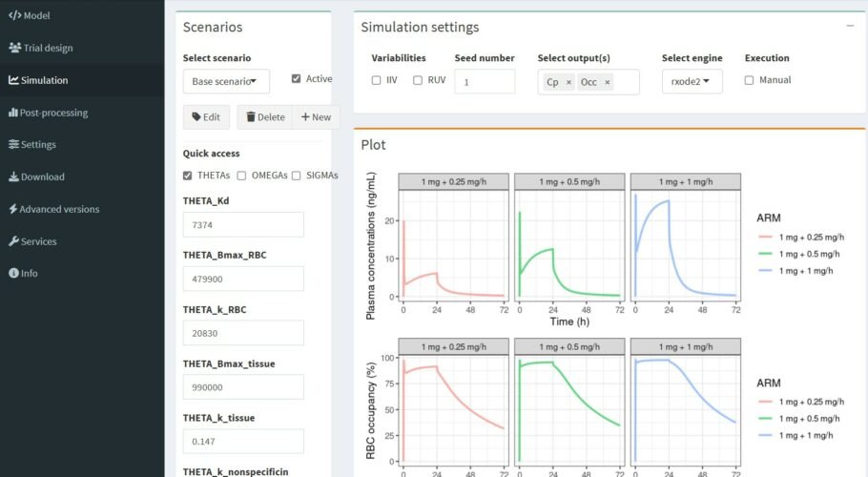Click the Model code icon in sidebar
The image size is (868, 477).
tap(13, 15)
